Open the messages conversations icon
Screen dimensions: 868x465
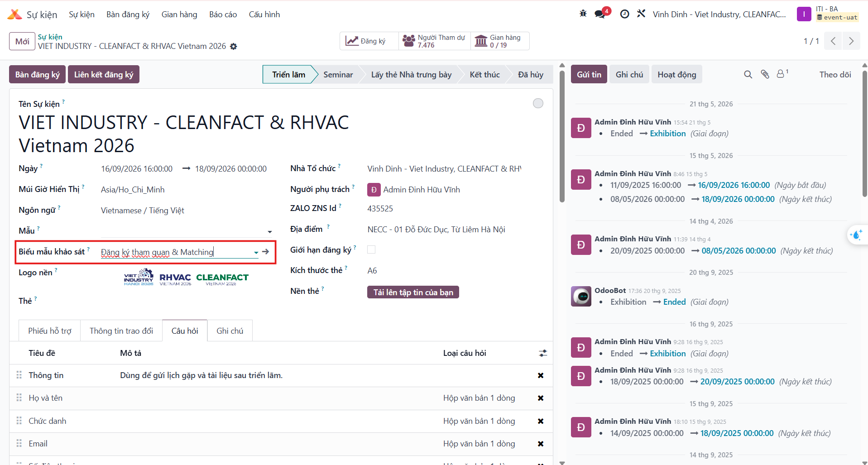600,14
